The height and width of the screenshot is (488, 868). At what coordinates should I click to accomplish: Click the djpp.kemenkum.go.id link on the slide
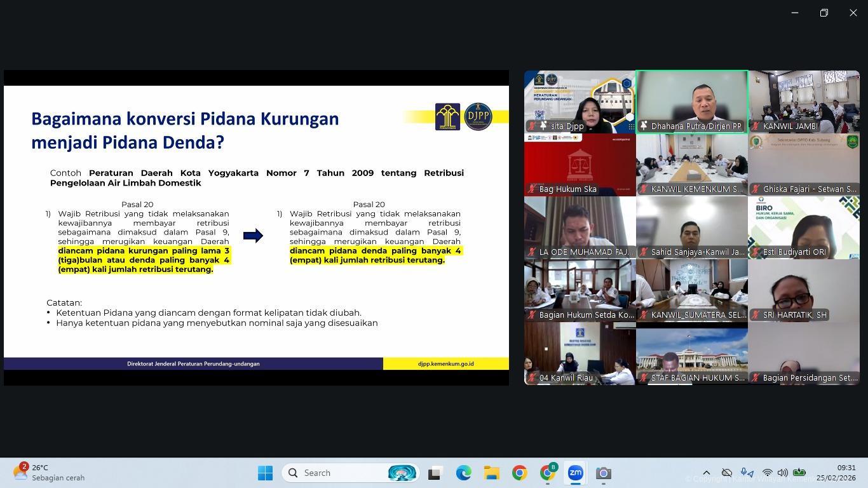[x=445, y=363]
